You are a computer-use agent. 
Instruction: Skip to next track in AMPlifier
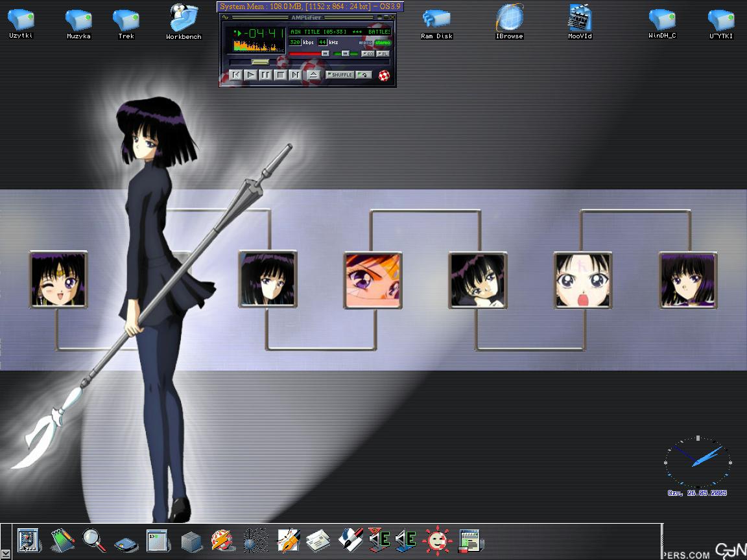(x=296, y=75)
